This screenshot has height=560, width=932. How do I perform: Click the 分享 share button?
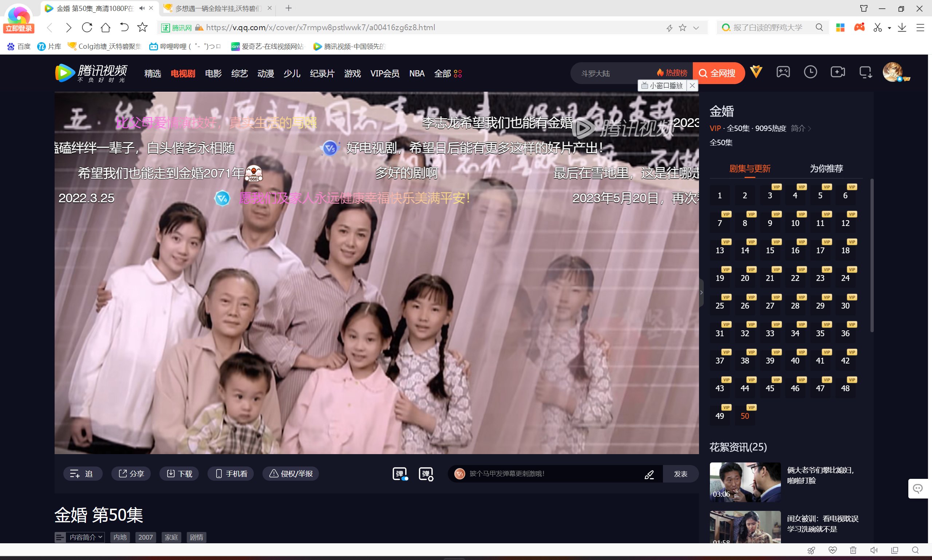coord(131,474)
